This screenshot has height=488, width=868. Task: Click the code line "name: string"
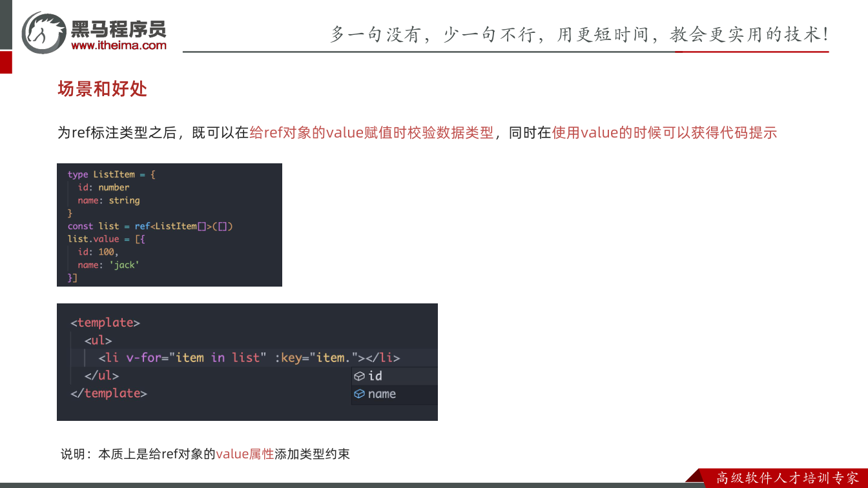tap(108, 200)
